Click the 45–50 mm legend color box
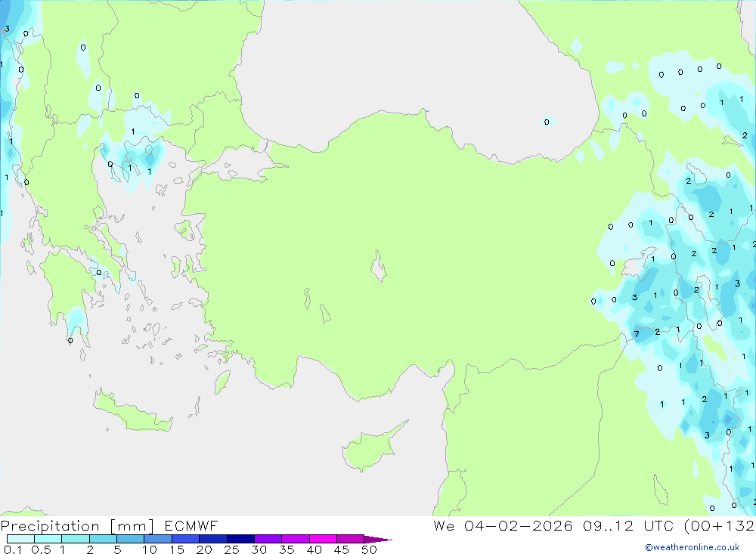Image resolution: width=756 pixels, height=554 pixels. [350, 539]
